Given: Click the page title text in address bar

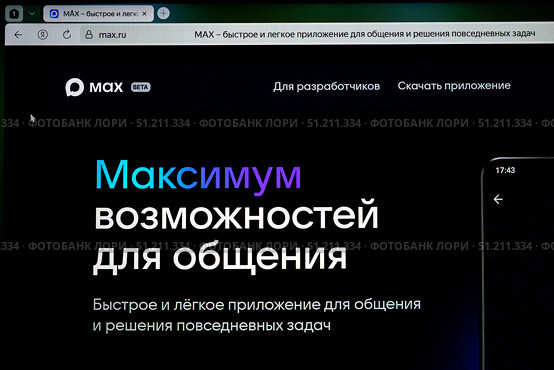Looking at the screenshot, I should click(365, 34).
